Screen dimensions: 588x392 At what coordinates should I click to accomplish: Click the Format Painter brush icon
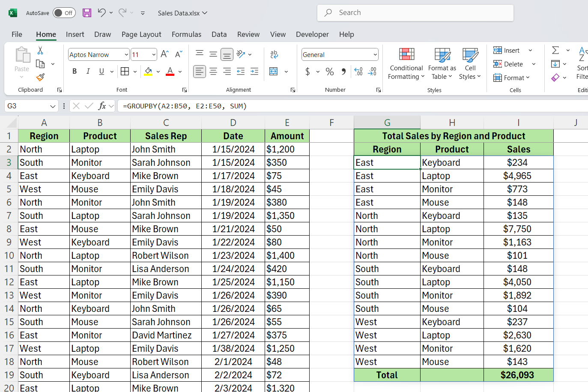coord(40,77)
